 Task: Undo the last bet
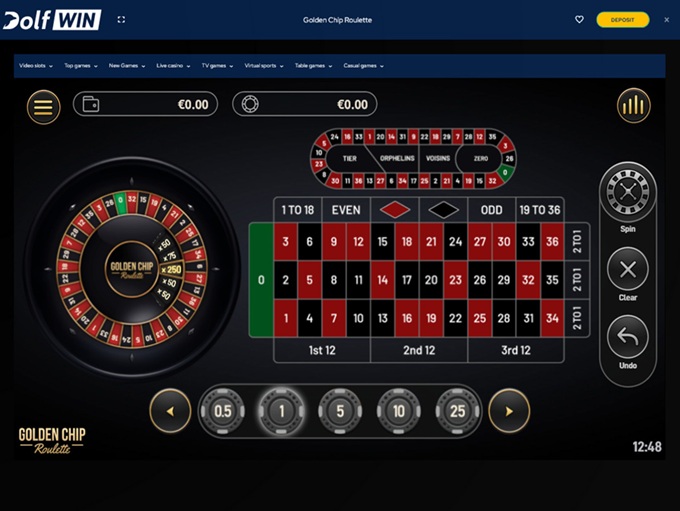(628, 337)
